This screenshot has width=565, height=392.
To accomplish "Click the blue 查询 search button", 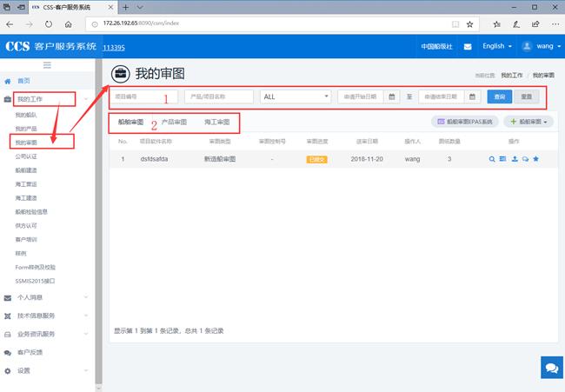I will click(x=499, y=96).
